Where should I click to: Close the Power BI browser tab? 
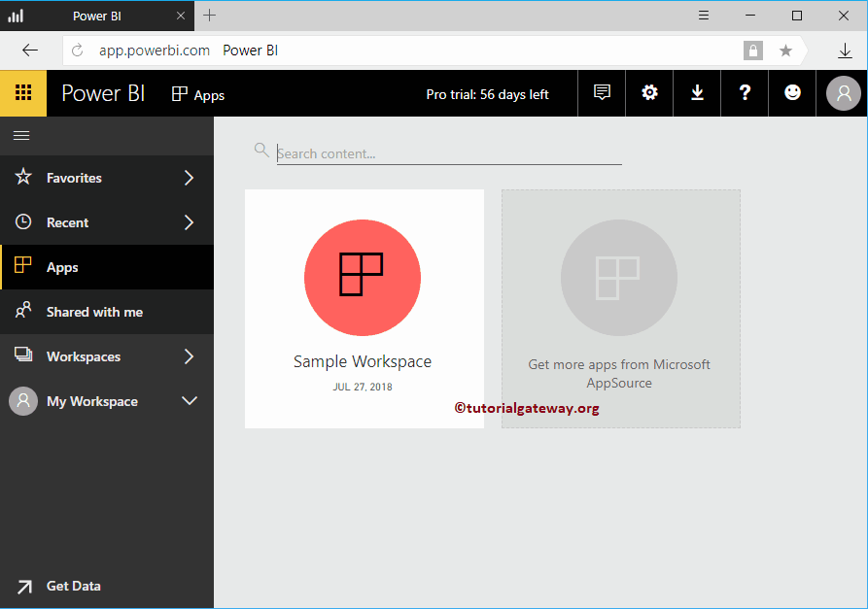[x=181, y=16]
